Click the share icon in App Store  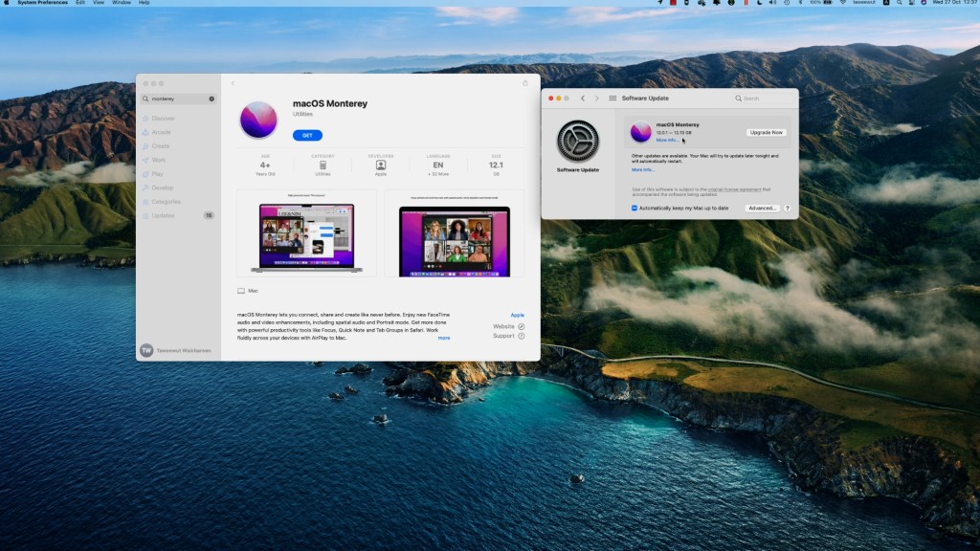524,83
